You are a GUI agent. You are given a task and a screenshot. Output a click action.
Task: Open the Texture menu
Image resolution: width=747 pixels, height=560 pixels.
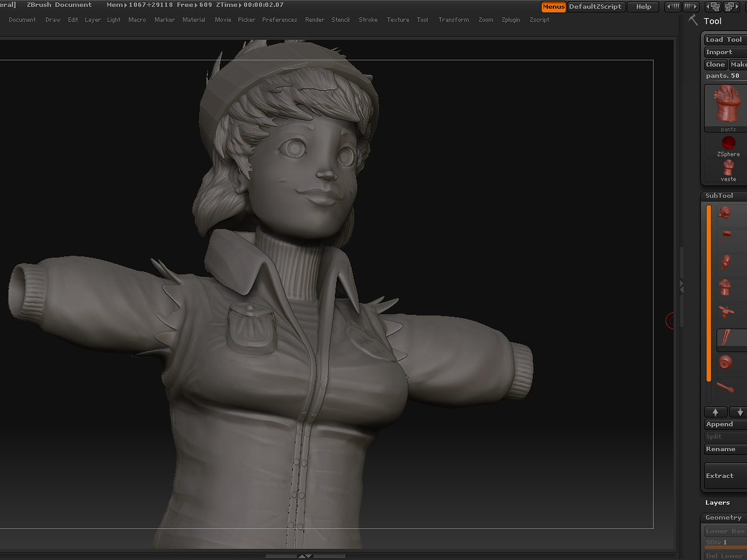click(x=398, y=20)
